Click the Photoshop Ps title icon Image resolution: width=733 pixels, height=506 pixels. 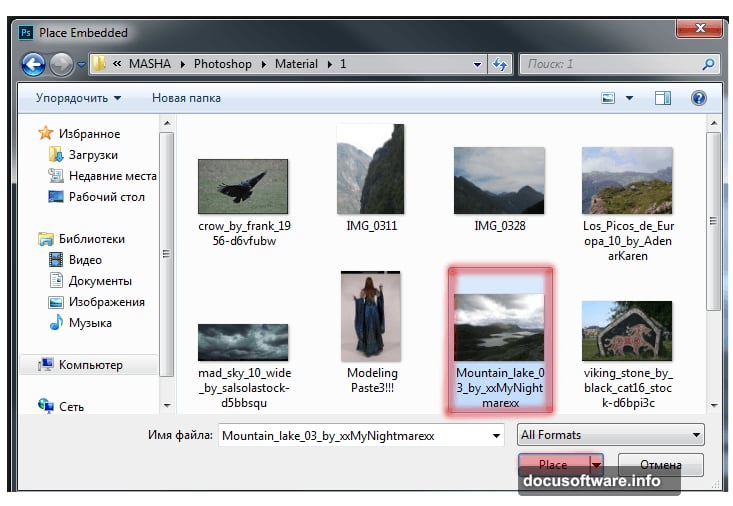(26, 33)
